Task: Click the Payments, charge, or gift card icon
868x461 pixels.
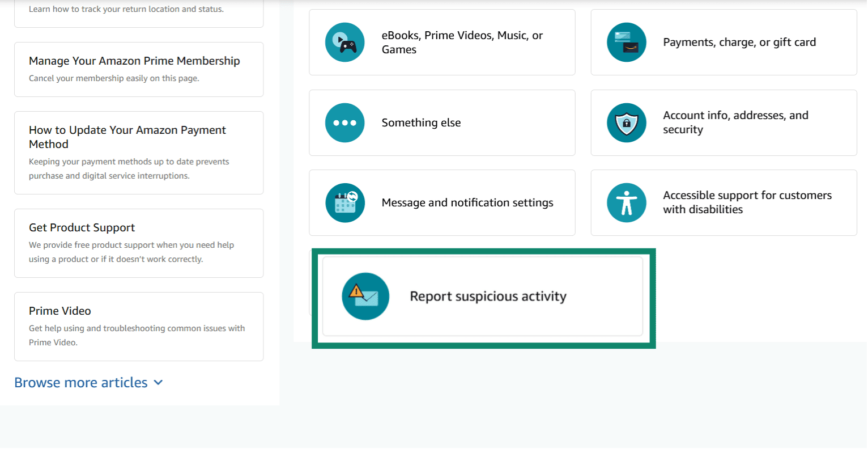Action: click(x=627, y=42)
